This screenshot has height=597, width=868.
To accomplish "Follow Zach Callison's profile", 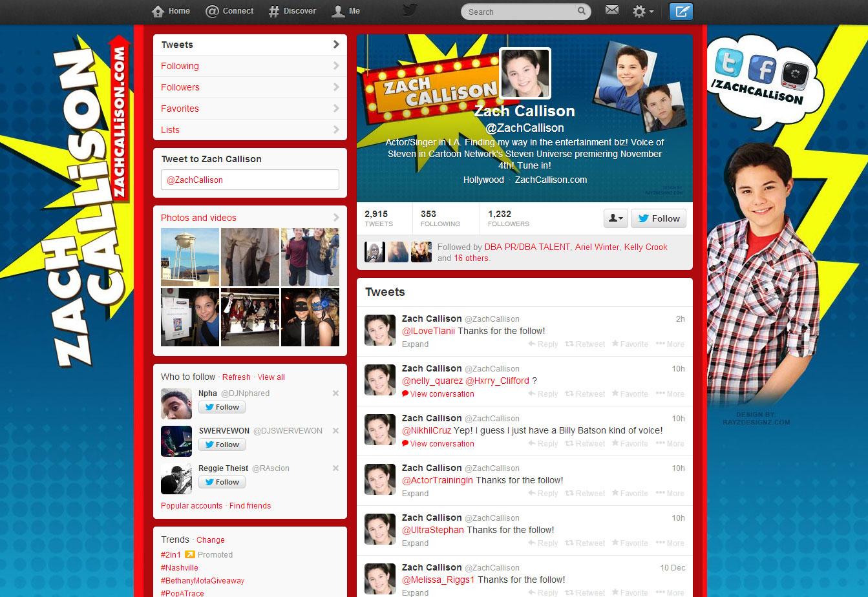I will [x=658, y=218].
